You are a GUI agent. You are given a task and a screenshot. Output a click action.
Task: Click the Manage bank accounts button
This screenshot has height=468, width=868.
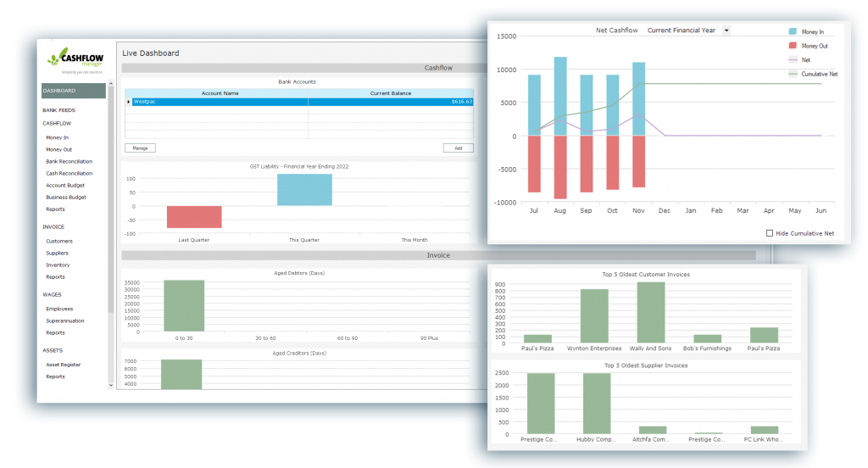[140, 148]
